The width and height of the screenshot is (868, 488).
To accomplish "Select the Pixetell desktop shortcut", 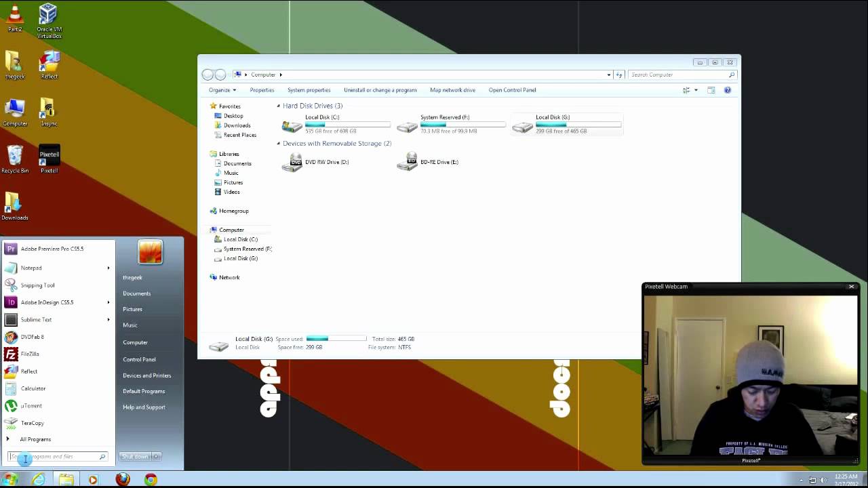I will pos(49,159).
